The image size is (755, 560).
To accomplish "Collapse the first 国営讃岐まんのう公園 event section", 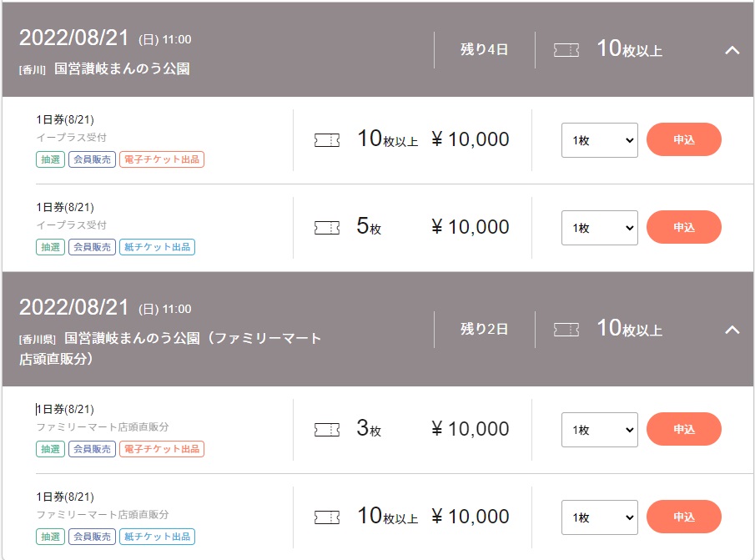I will coord(732,50).
